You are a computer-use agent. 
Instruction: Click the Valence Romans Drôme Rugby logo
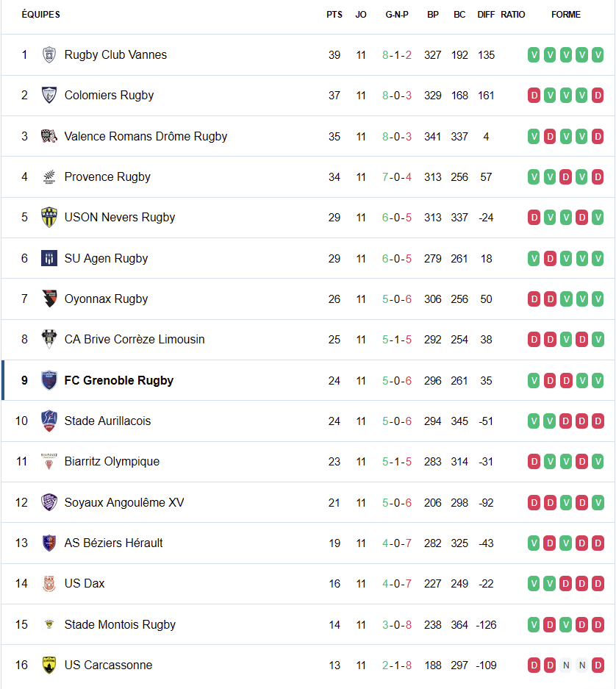49,136
